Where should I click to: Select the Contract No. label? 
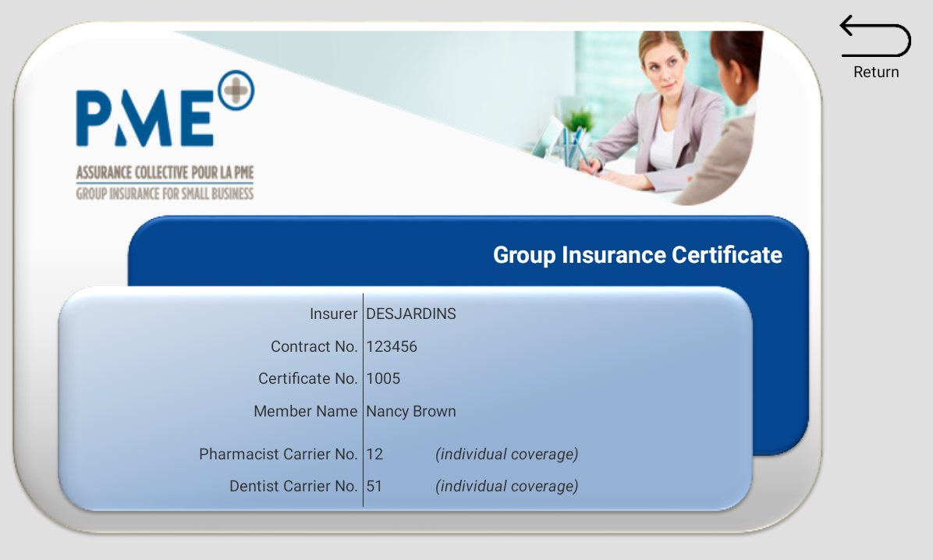click(314, 346)
